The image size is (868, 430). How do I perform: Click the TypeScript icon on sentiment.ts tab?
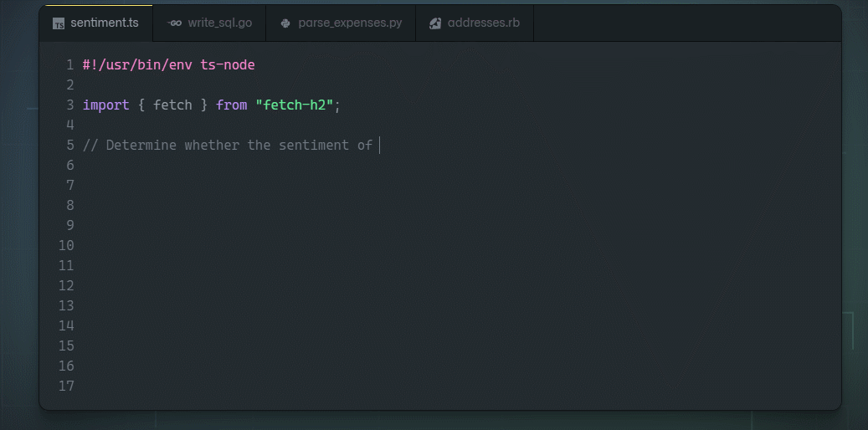coord(59,23)
